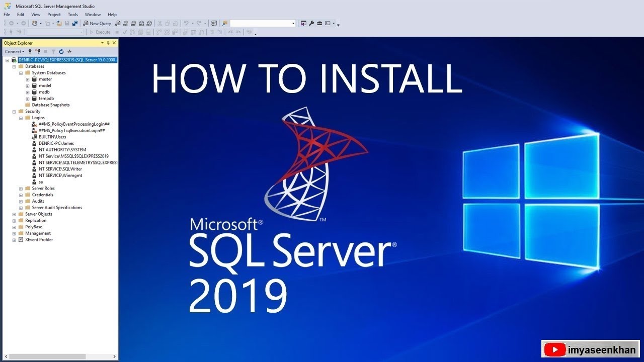Open the Toolbox icon in toolbar
This screenshot has height=362, width=644.
(x=319, y=23)
